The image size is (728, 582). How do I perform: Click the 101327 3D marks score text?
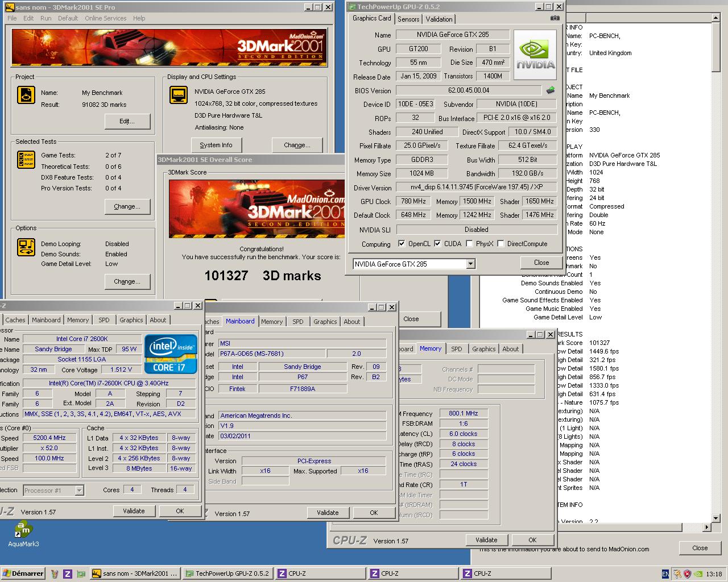263,276
